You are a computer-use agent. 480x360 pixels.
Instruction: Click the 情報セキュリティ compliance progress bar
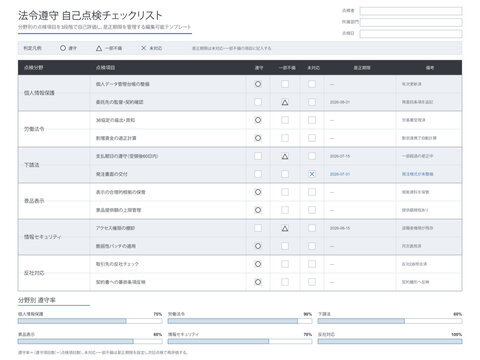240,341
